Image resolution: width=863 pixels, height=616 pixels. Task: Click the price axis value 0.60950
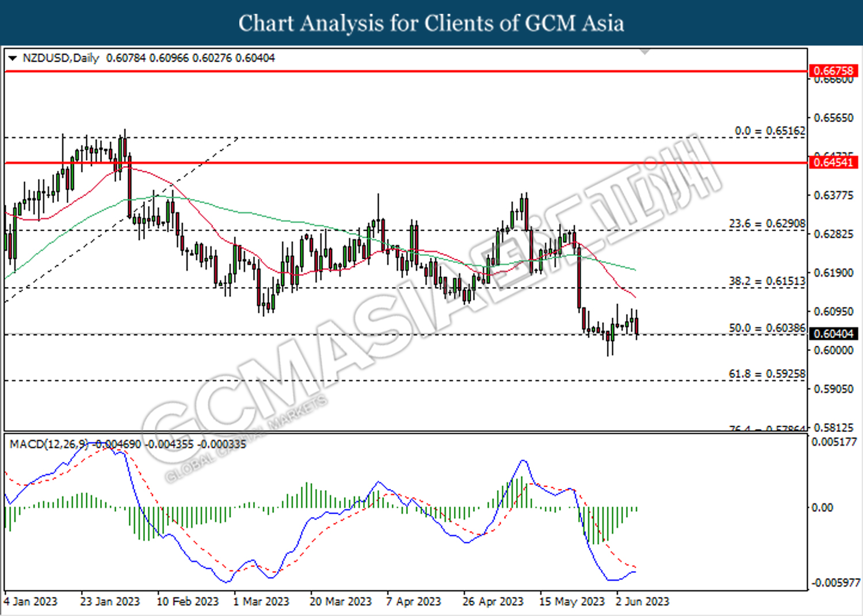pyautogui.click(x=834, y=311)
